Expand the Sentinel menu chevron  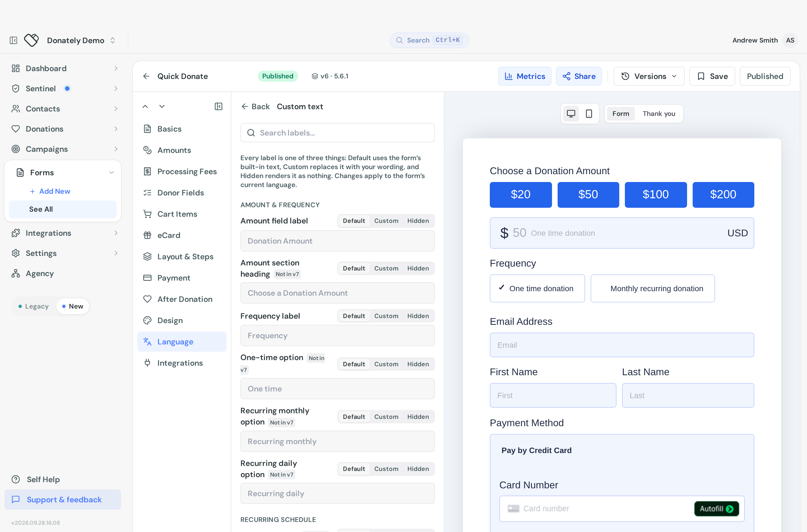[x=116, y=88]
